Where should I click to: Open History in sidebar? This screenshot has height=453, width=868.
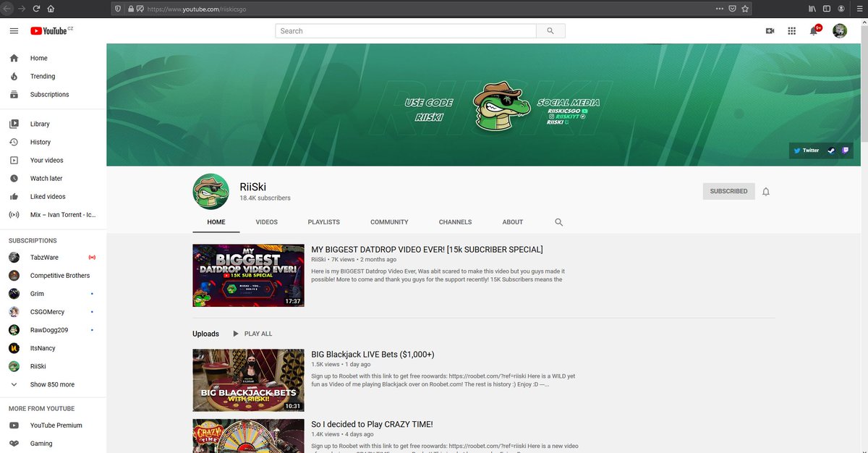coord(53,143)
